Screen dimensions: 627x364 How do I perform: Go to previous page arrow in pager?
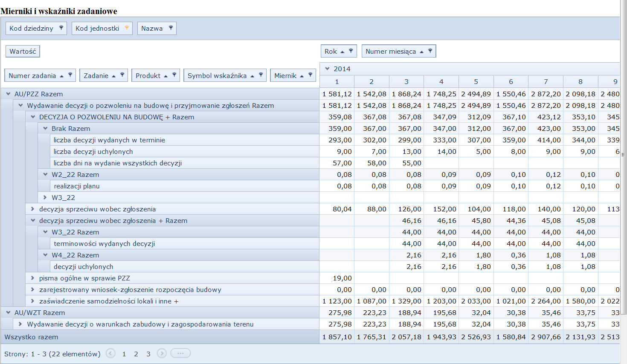click(110, 353)
